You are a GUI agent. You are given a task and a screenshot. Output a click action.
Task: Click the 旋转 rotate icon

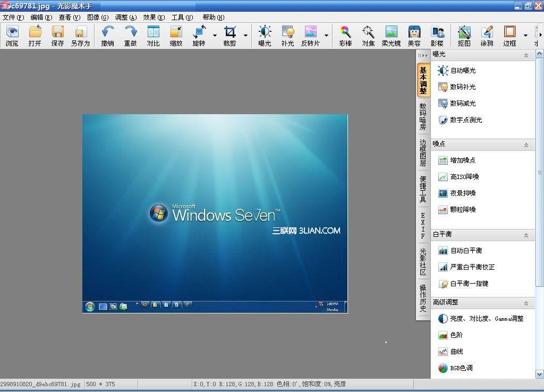coord(199,36)
